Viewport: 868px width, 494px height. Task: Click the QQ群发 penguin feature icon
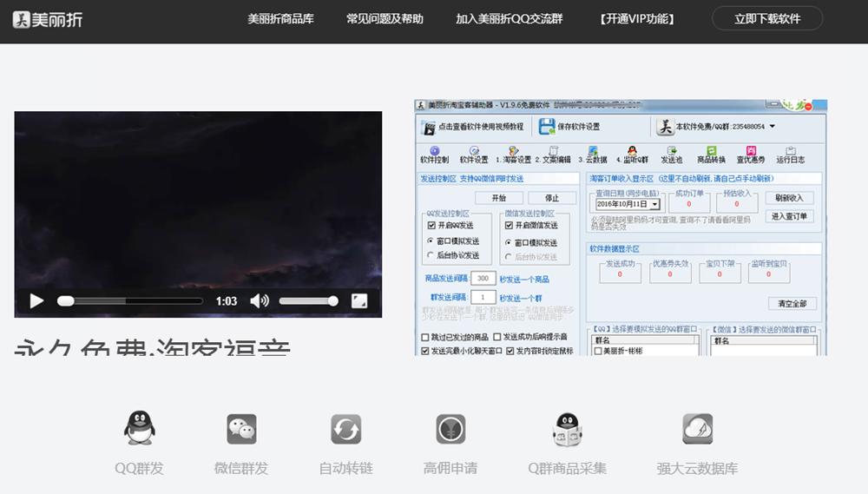click(139, 429)
